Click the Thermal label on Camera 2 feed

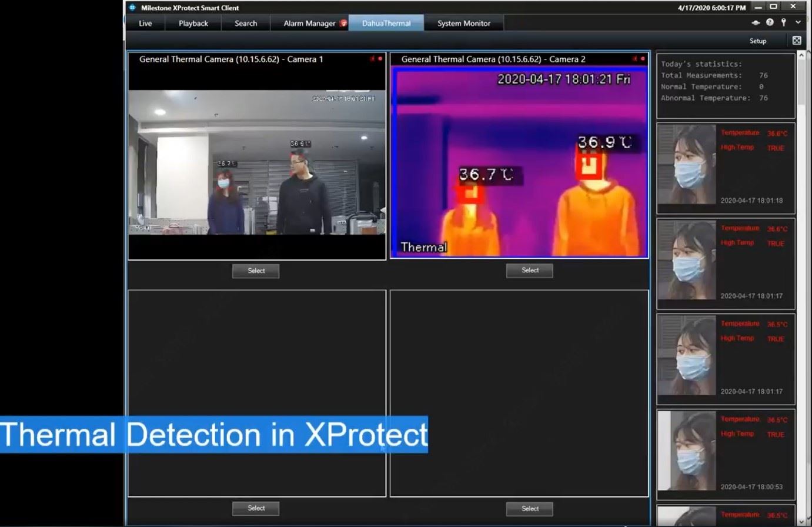pos(423,247)
